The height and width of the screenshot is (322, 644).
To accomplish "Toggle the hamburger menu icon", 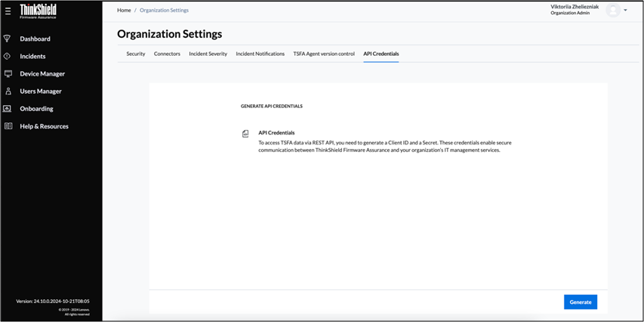I will click(x=8, y=11).
